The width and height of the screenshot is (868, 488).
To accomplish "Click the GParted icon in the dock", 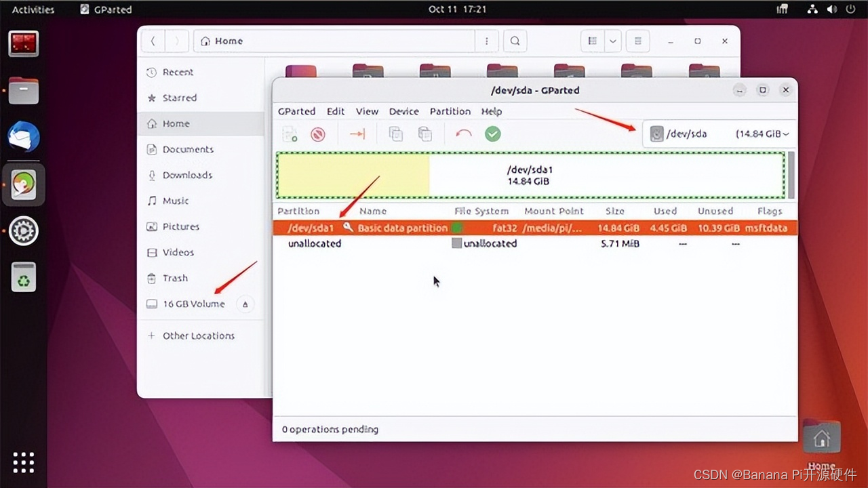I will click(24, 184).
